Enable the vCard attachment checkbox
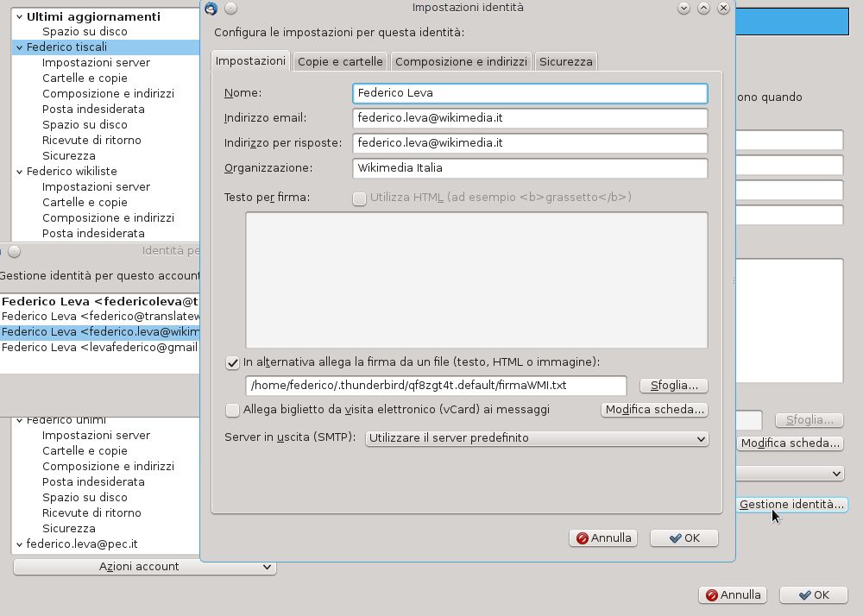The height and width of the screenshot is (616, 863). click(x=232, y=410)
